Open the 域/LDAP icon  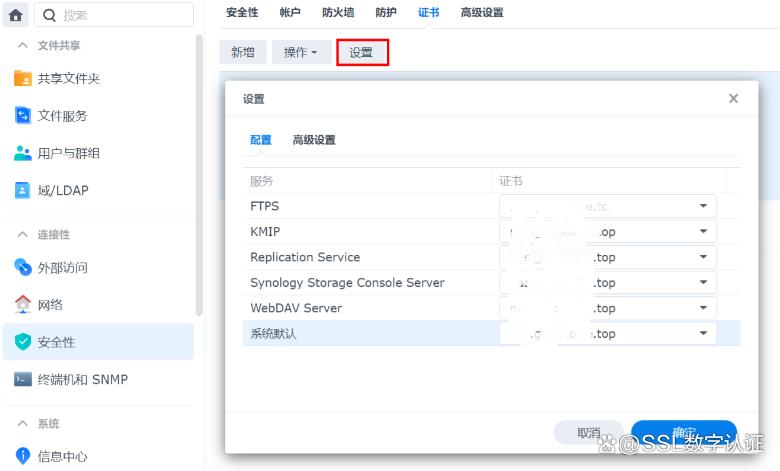[22, 190]
